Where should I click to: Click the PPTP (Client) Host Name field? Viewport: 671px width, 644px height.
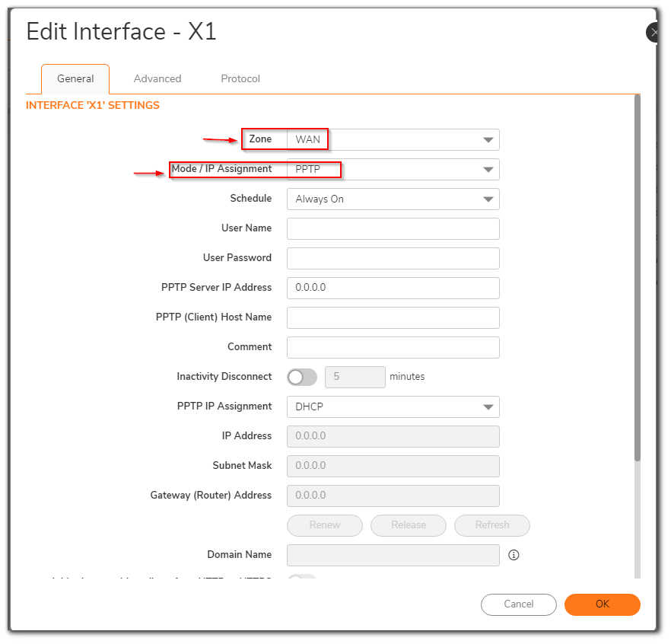click(x=393, y=317)
